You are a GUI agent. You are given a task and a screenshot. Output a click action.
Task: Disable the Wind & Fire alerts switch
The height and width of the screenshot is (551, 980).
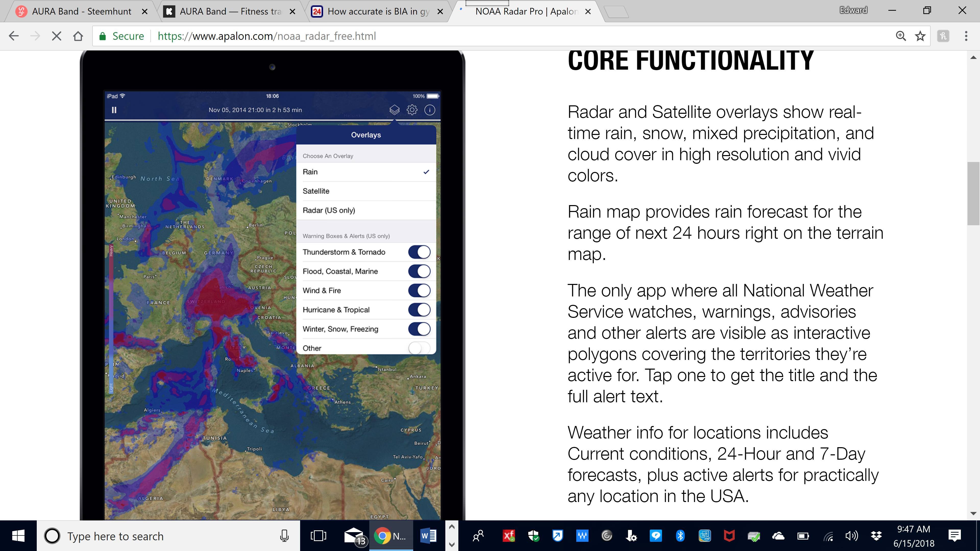click(x=419, y=291)
